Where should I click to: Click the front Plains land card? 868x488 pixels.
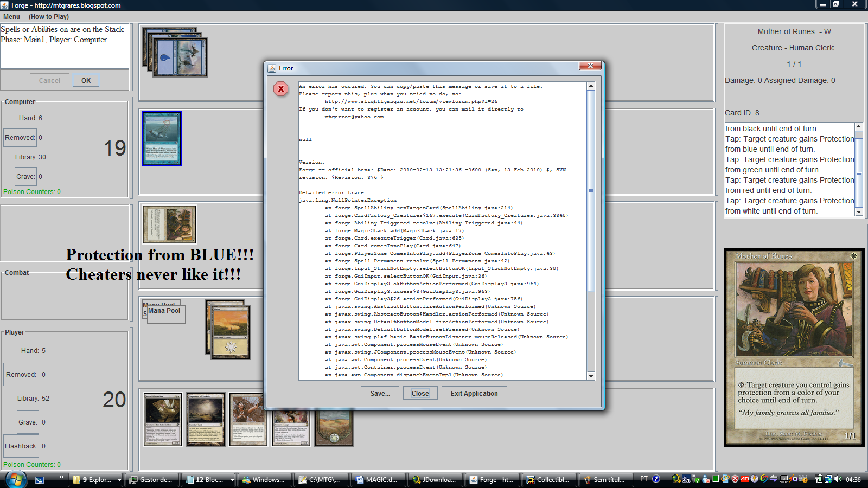point(231,332)
